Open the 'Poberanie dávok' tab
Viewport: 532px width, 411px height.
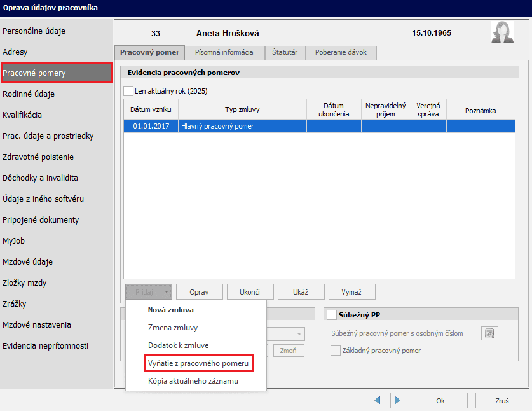click(x=341, y=53)
